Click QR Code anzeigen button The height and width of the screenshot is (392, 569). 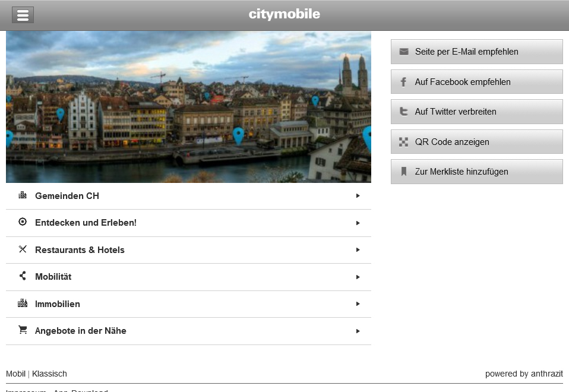tap(477, 142)
